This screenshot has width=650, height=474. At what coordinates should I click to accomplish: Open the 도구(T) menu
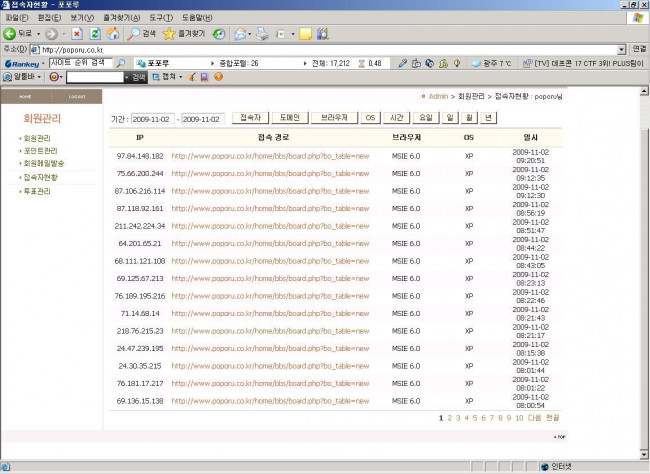coord(160,18)
